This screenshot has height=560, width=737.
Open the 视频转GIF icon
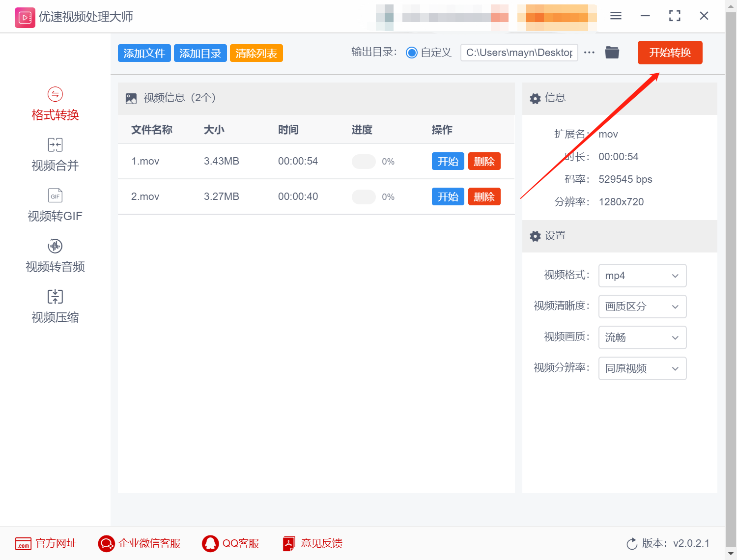(55, 196)
